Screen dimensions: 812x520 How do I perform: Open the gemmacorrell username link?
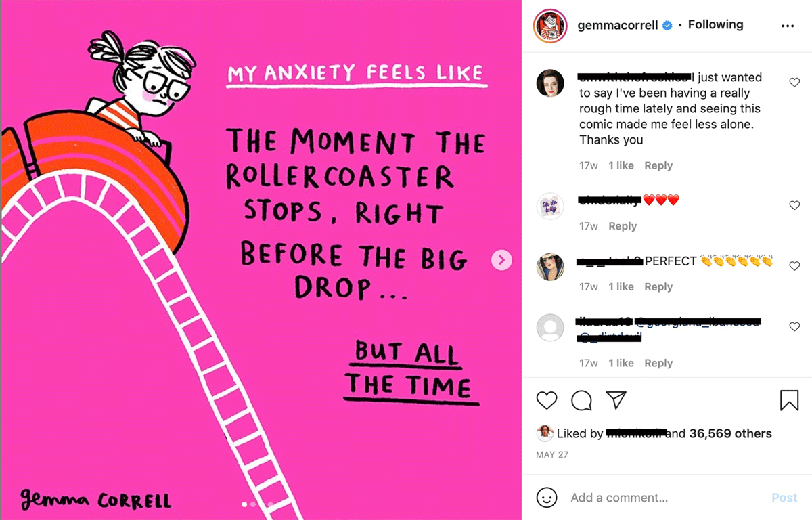pyautogui.click(x=617, y=25)
